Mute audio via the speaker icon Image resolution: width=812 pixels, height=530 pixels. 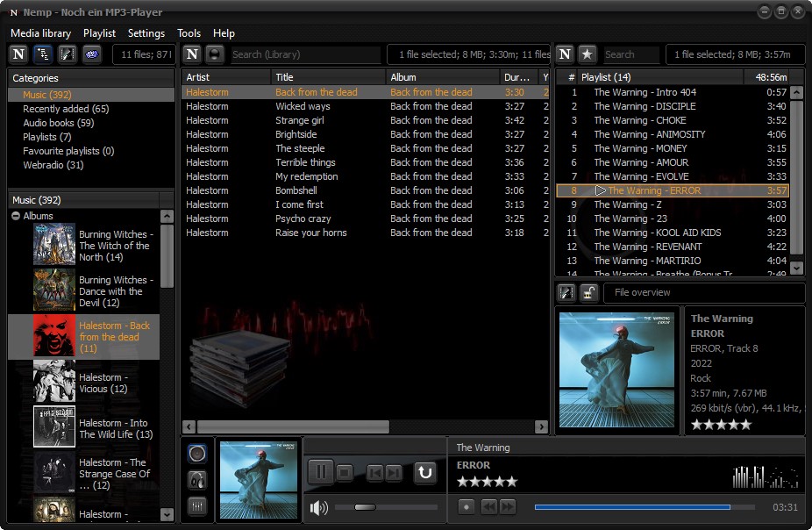tap(318, 507)
